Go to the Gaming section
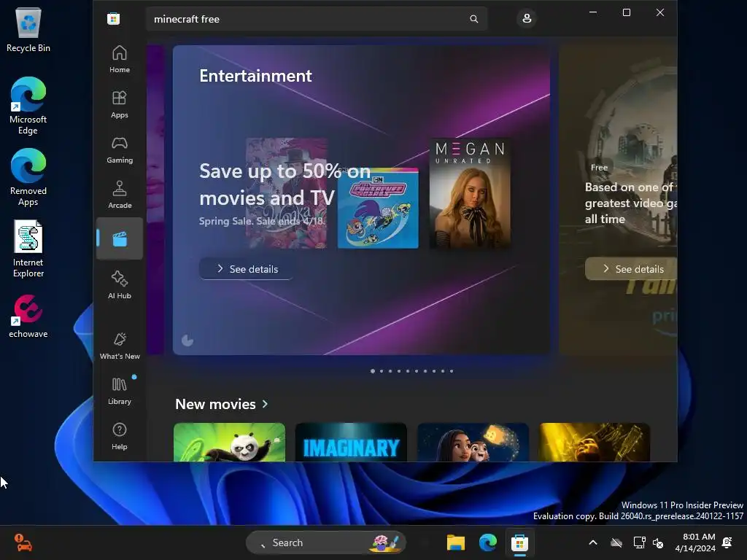747x560 pixels. 119,149
